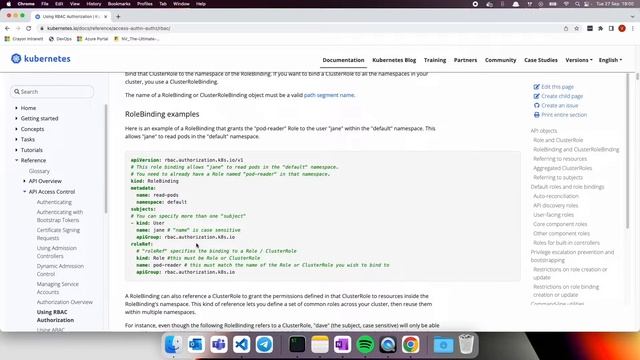
Task: Open Terminal from the dock
Action: 297,344
